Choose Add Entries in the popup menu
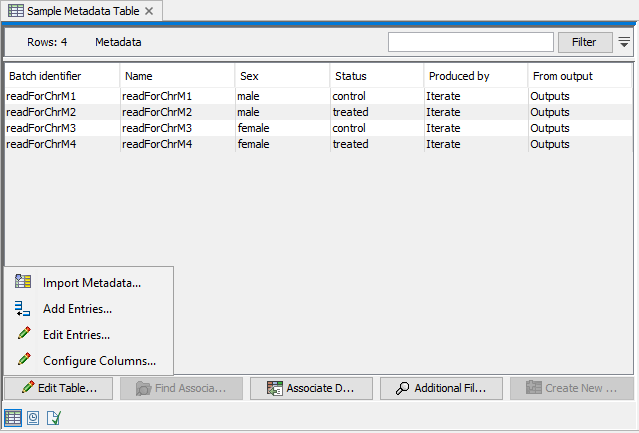The height and width of the screenshot is (433, 639). 77,309
